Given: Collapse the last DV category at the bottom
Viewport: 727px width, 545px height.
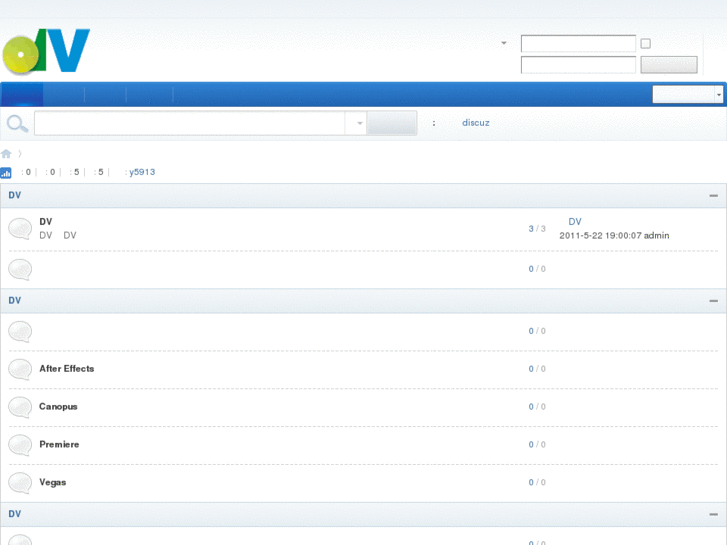Looking at the screenshot, I should (713, 514).
